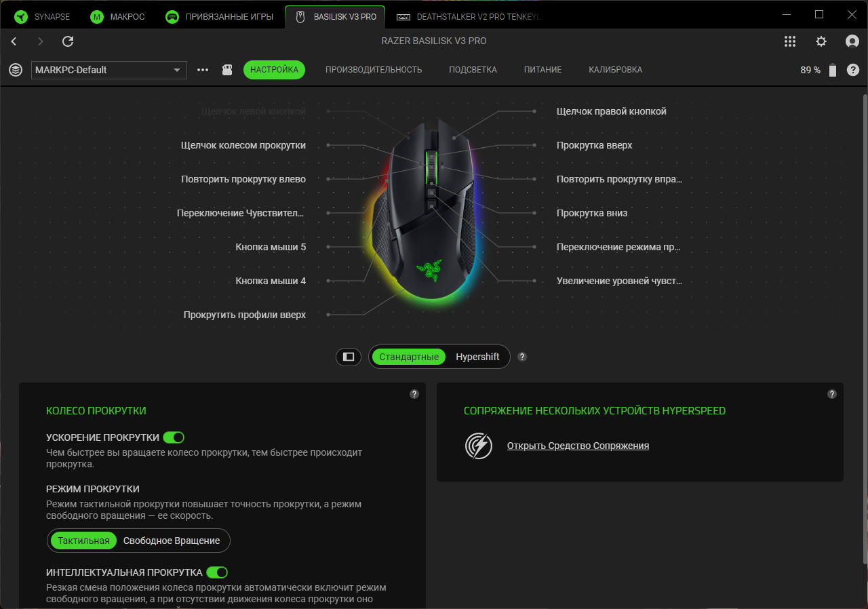
Task: Click the on-board memory chip icon
Action: (x=228, y=70)
